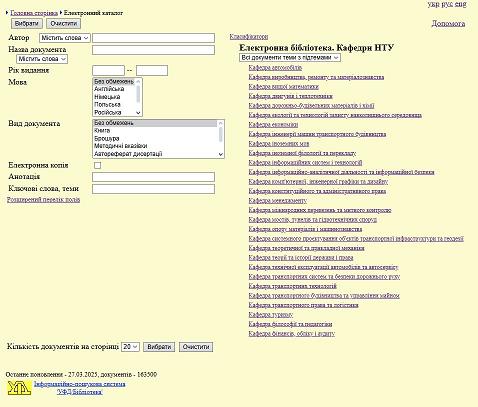Open the Кафедра вищої математики link
Image resolution: width=478 pixels, height=407 pixels.
click(284, 87)
